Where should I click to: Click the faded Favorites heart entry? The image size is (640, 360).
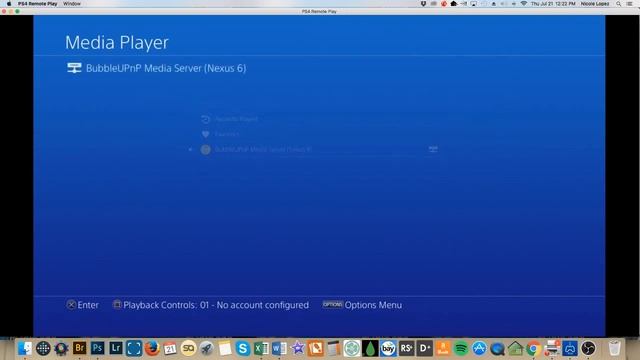220,134
